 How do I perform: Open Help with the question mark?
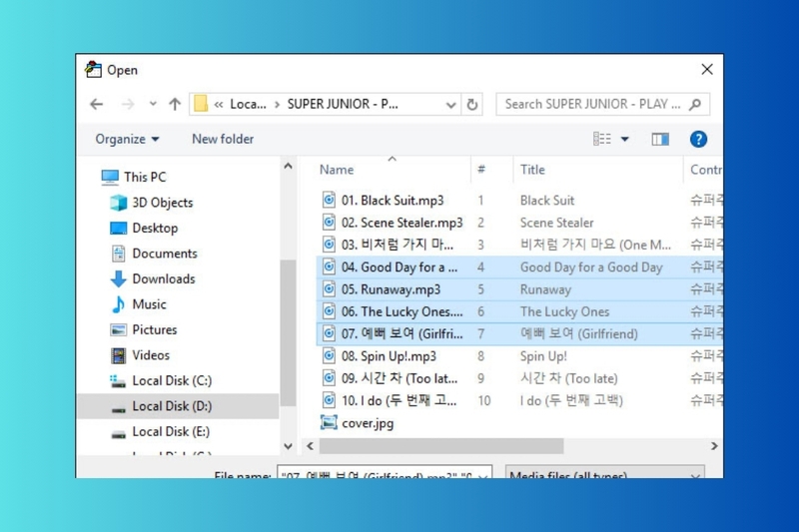tap(698, 139)
